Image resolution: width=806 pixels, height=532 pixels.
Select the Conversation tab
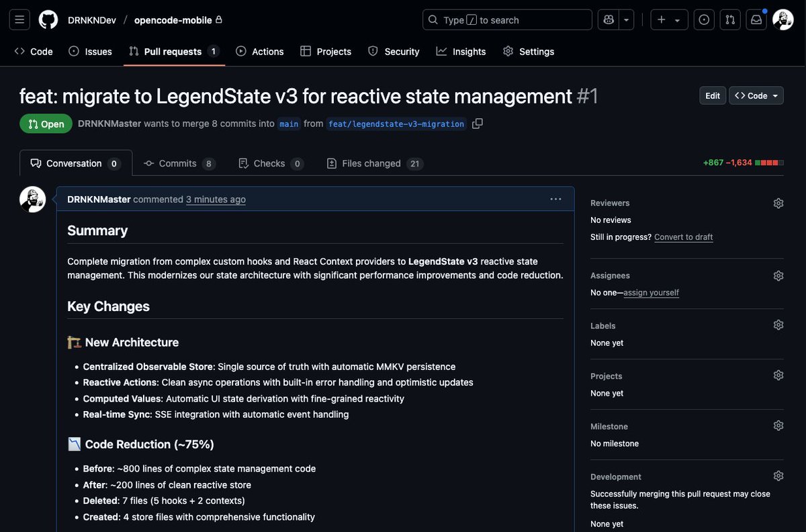point(76,163)
